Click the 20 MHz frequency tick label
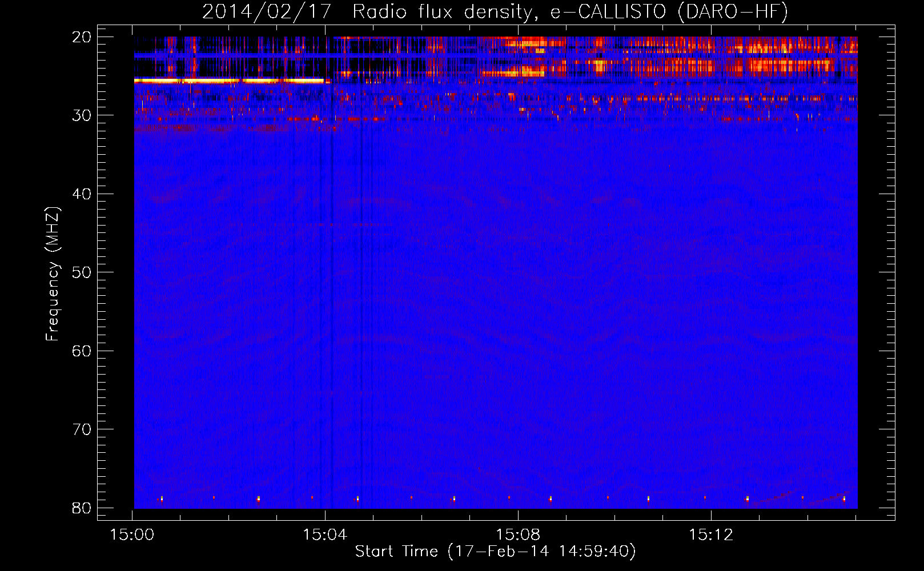This screenshot has height=571, width=924. [x=82, y=37]
